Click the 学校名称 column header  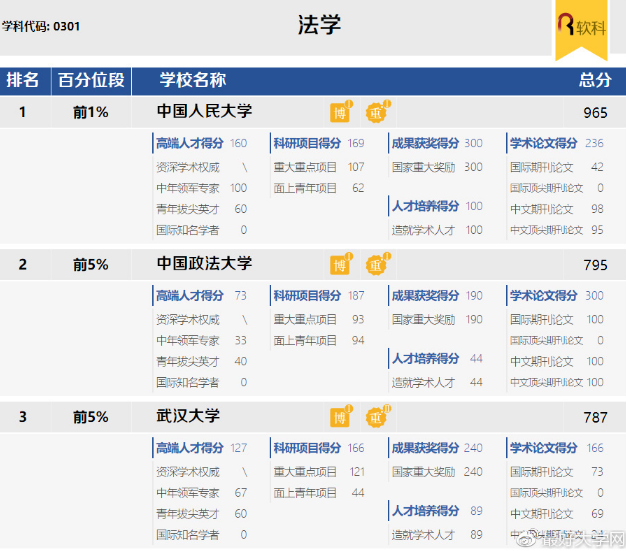pyautogui.click(x=192, y=80)
